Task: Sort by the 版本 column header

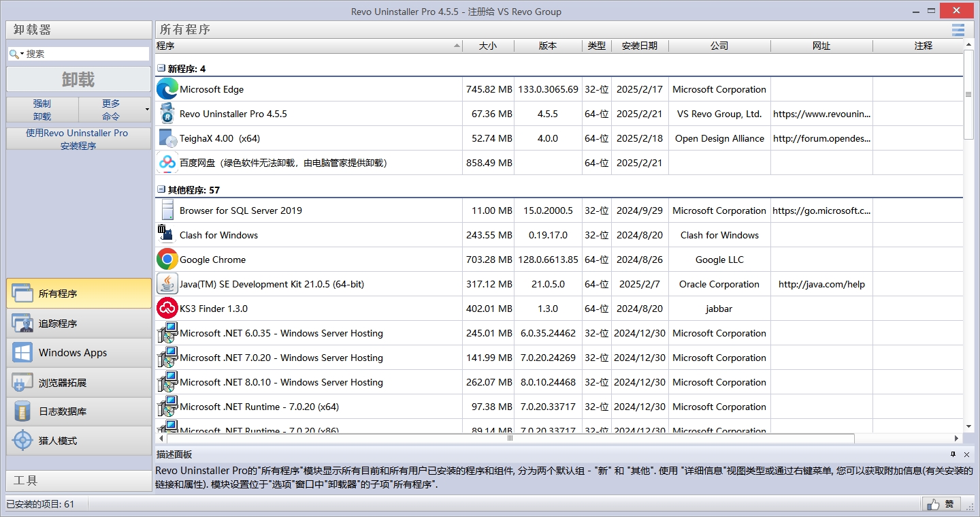Action: [548, 46]
